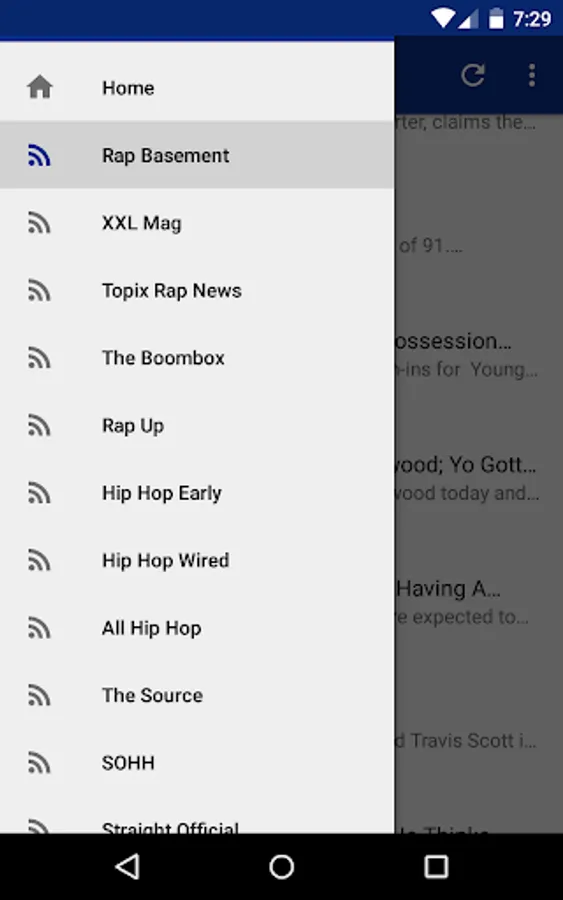The height and width of the screenshot is (900, 563).
Task: Tap the RSS icon beside The Boombox
Action: (40, 358)
